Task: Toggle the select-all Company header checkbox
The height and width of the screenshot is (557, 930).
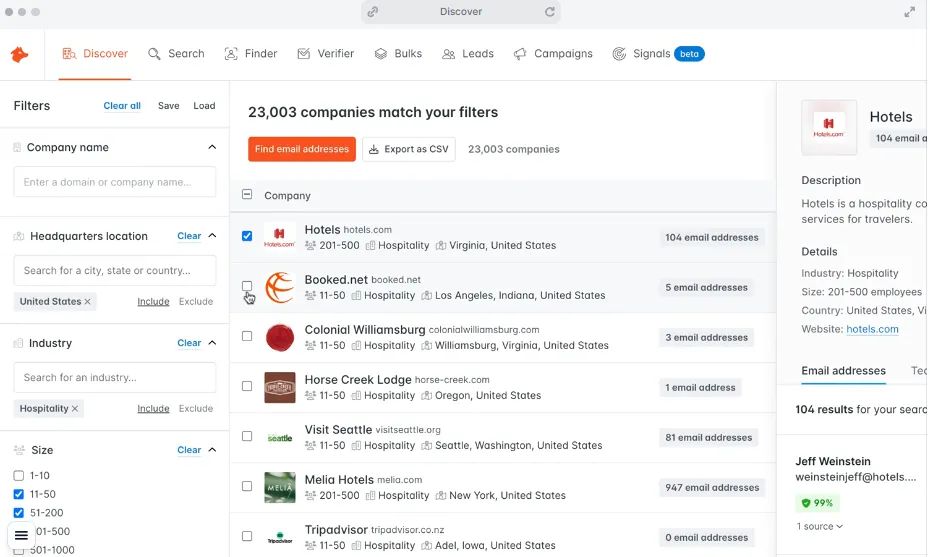Action: [247, 195]
